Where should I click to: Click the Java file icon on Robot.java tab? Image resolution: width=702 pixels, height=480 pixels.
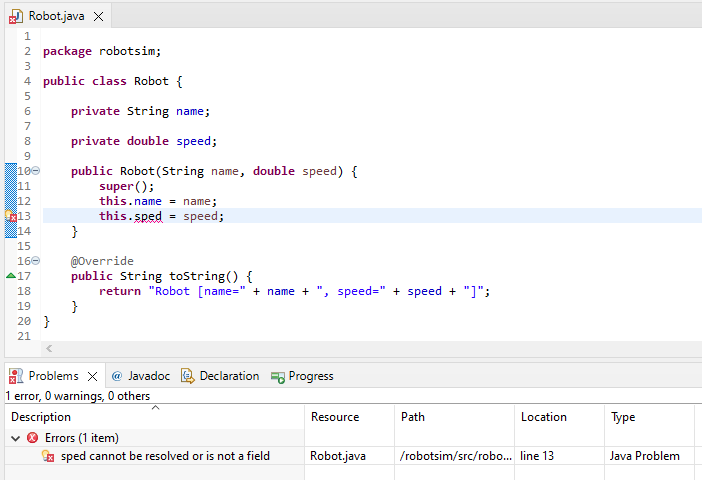pos(16,16)
